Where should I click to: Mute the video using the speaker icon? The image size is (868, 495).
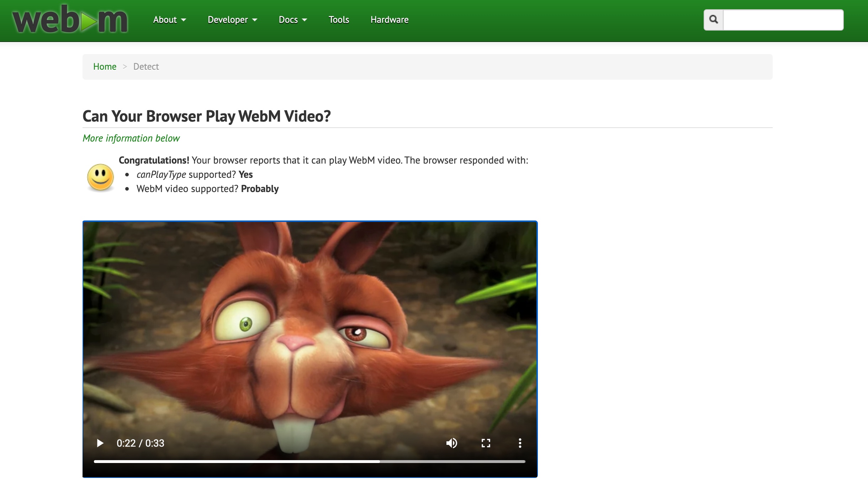[451, 443]
